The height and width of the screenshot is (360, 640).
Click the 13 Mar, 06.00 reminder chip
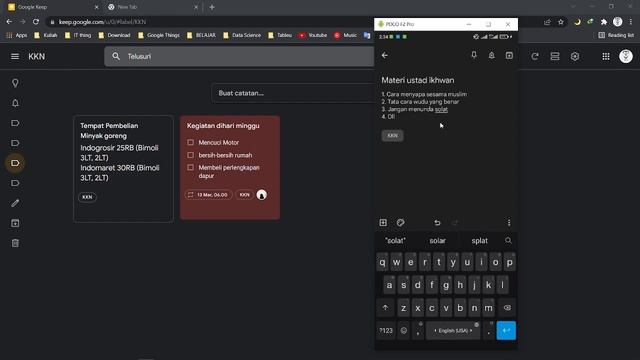[209, 195]
